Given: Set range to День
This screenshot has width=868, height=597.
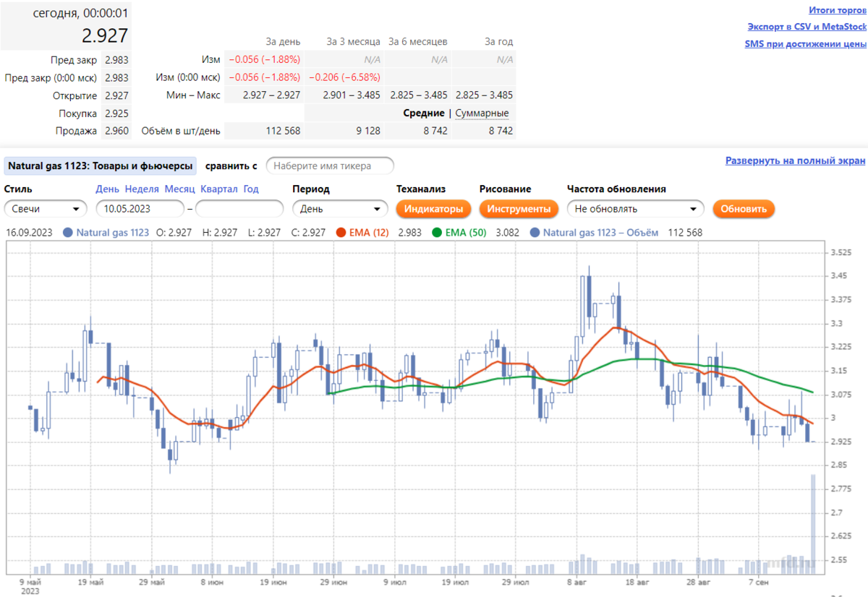Looking at the screenshot, I should 108,189.
